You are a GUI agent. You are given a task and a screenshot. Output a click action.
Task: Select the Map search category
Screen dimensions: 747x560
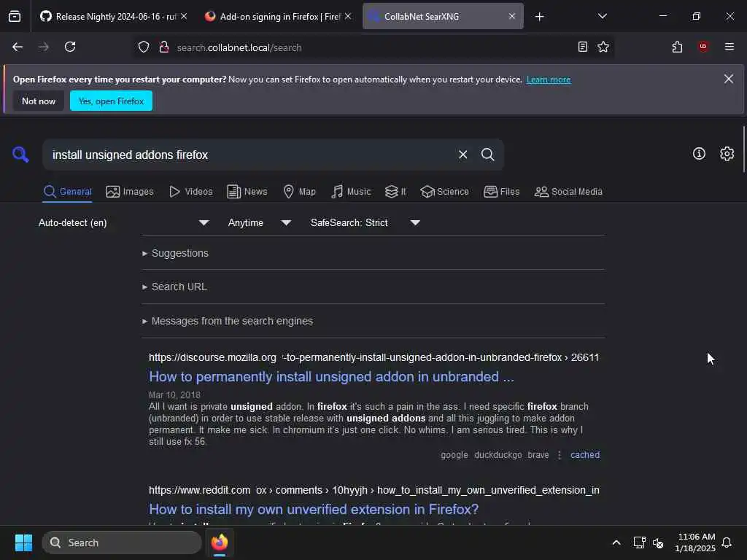pos(300,192)
